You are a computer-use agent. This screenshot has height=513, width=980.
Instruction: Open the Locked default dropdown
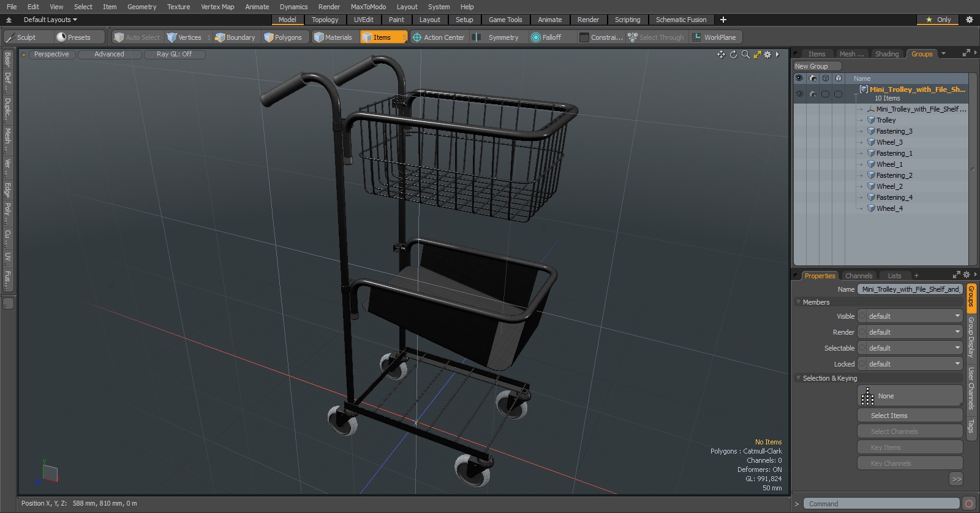tap(910, 364)
